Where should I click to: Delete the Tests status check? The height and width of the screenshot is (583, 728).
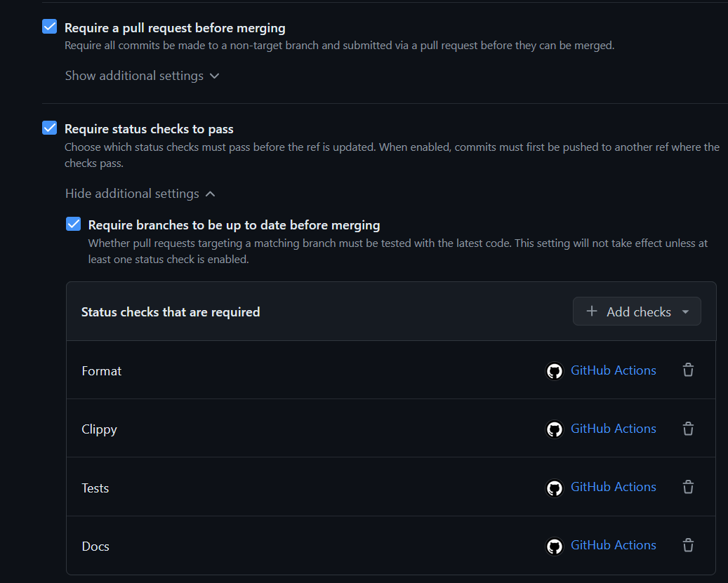click(688, 486)
